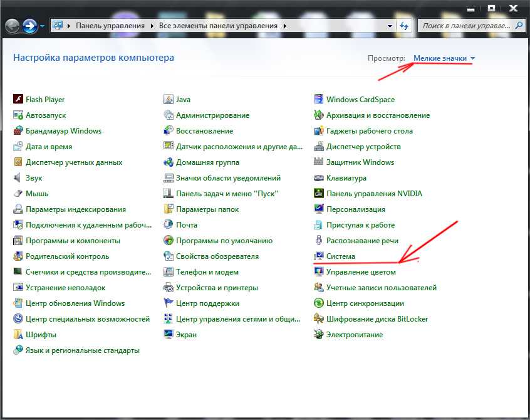Image resolution: width=530 pixels, height=420 pixels.
Task: Open Учетные записи пользователей link
Action: pos(382,288)
